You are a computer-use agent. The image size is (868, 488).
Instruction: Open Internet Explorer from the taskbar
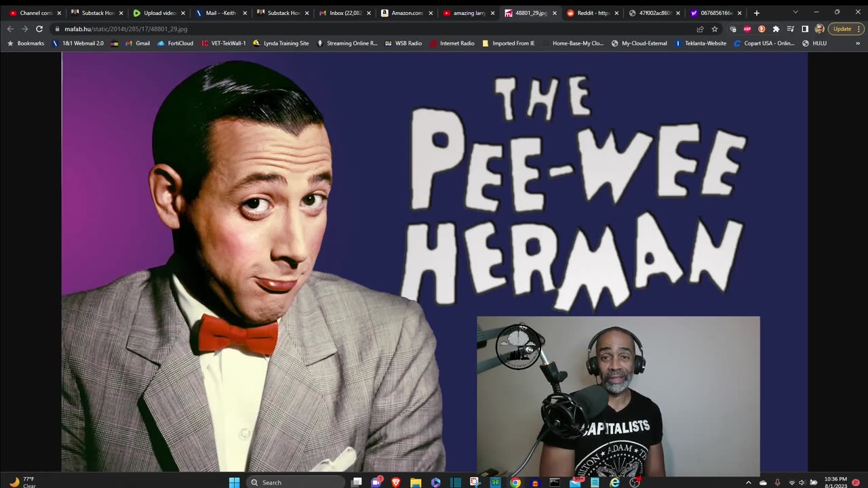click(x=614, y=483)
